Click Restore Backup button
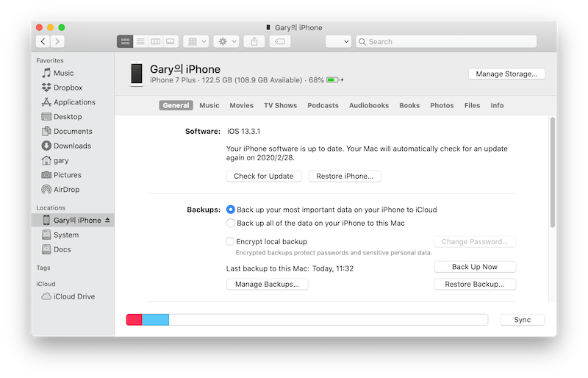This screenshot has width=588, height=378. coord(475,284)
